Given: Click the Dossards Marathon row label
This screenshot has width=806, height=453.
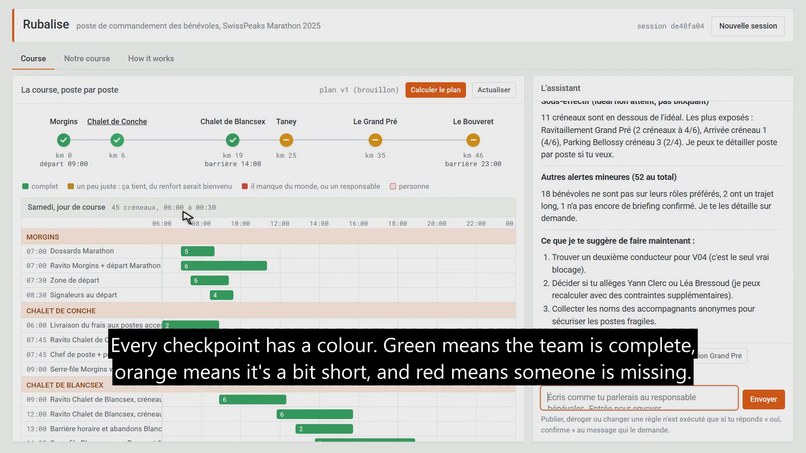Looking at the screenshot, I should pyautogui.click(x=82, y=251).
